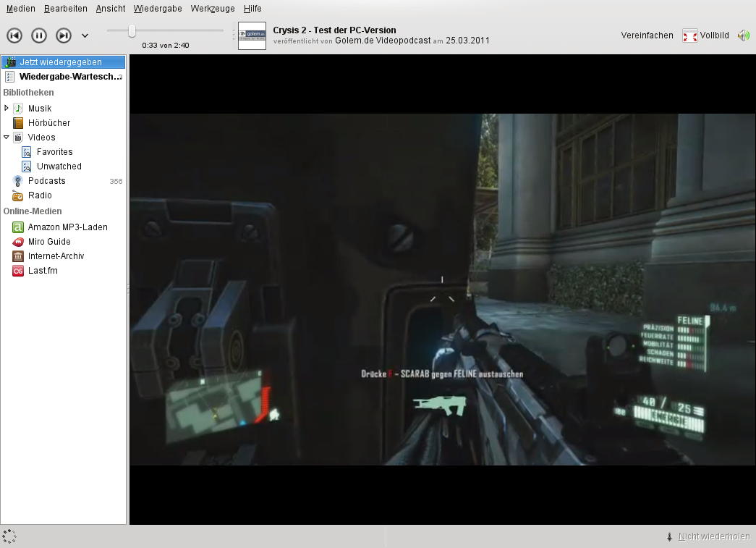Select the Videos library
Image resolution: width=756 pixels, height=548 pixels.
click(x=41, y=137)
